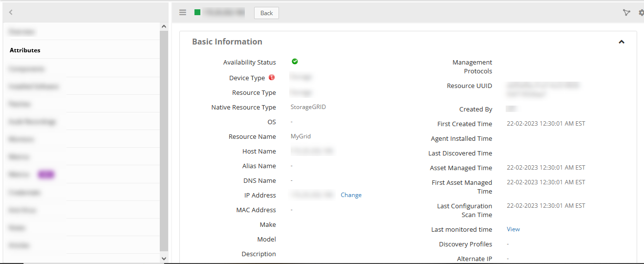Image resolution: width=644 pixels, height=264 pixels.
Task: Select the blurred sidebar item above Attributes
Action: coord(22,32)
